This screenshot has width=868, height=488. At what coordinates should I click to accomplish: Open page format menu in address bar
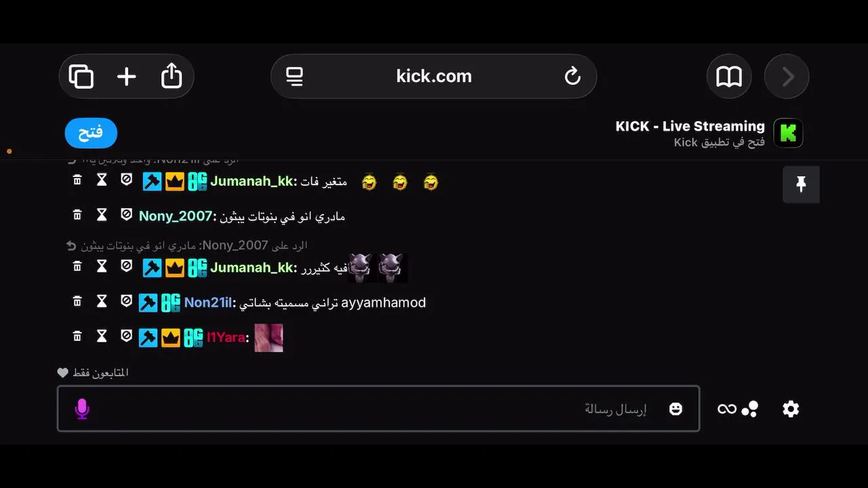[x=294, y=76]
